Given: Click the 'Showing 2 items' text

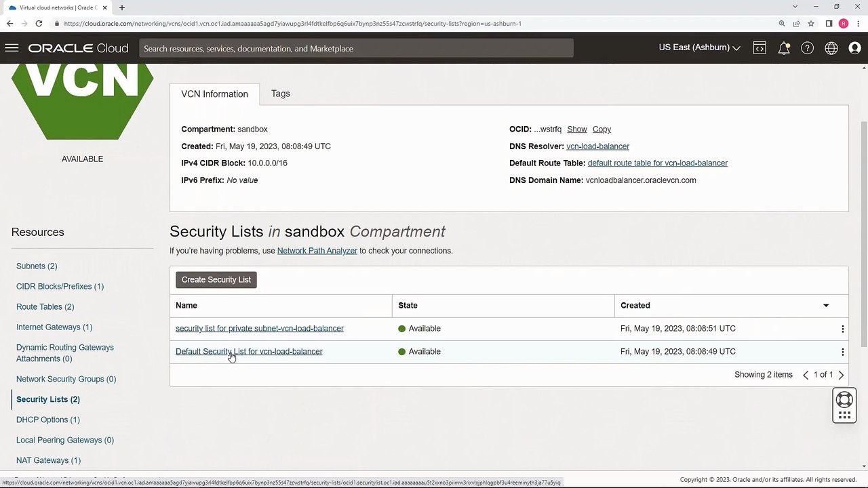Looking at the screenshot, I should 763,375.
